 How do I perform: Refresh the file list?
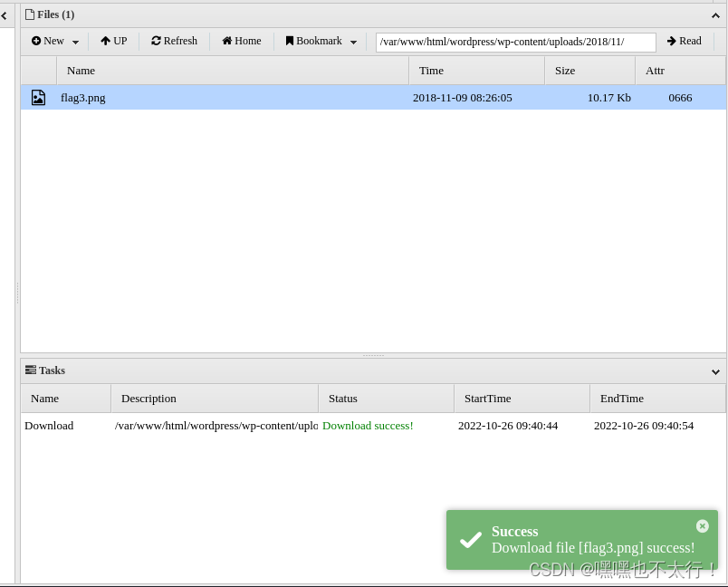click(174, 41)
